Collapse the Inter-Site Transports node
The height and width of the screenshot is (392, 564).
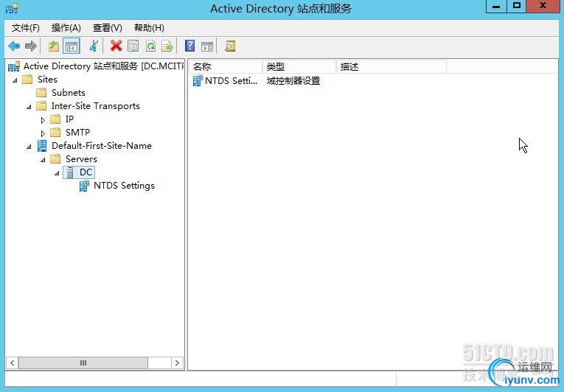point(29,107)
